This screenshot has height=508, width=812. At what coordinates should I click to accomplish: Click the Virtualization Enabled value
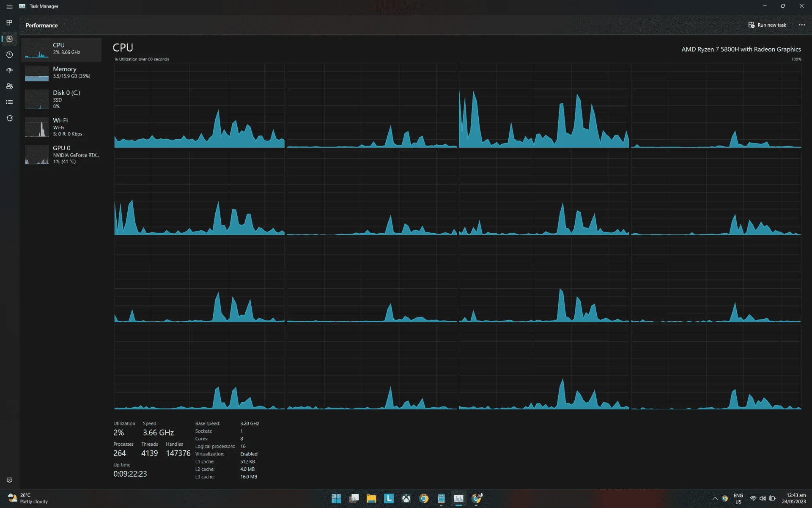click(x=249, y=454)
